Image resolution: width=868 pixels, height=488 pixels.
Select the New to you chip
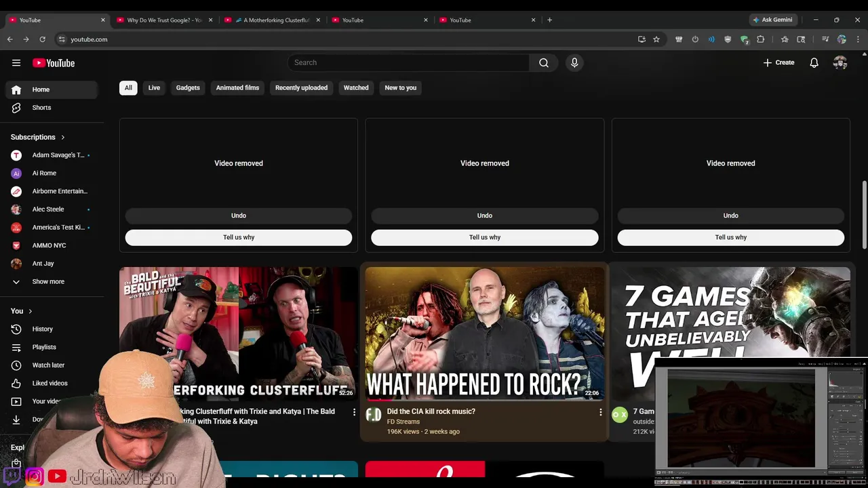pyautogui.click(x=401, y=87)
